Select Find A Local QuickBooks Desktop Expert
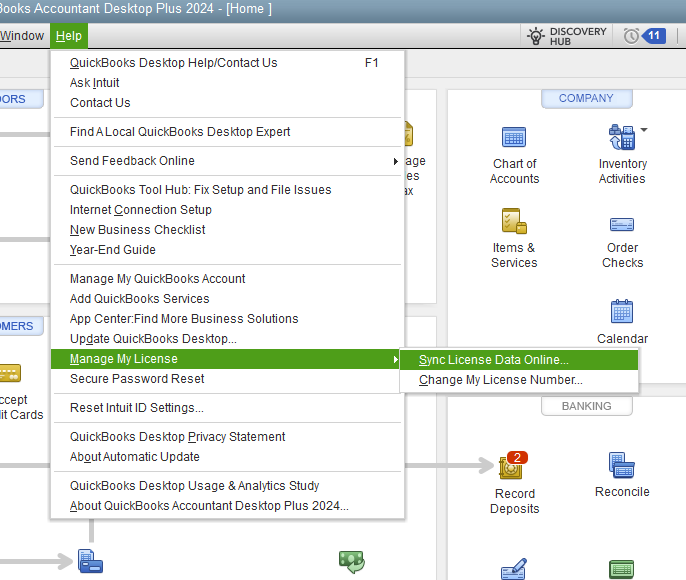Viewport: 686px width, 580px height. point(227,132)
